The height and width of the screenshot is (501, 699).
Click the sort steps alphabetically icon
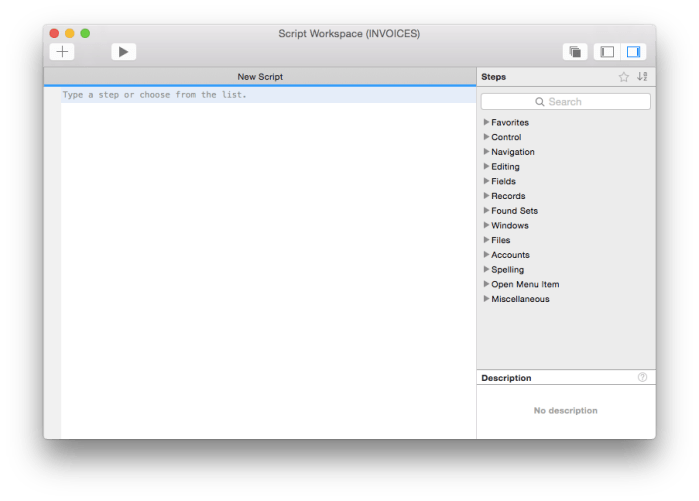pyautogui.click(x=642, y=77)
